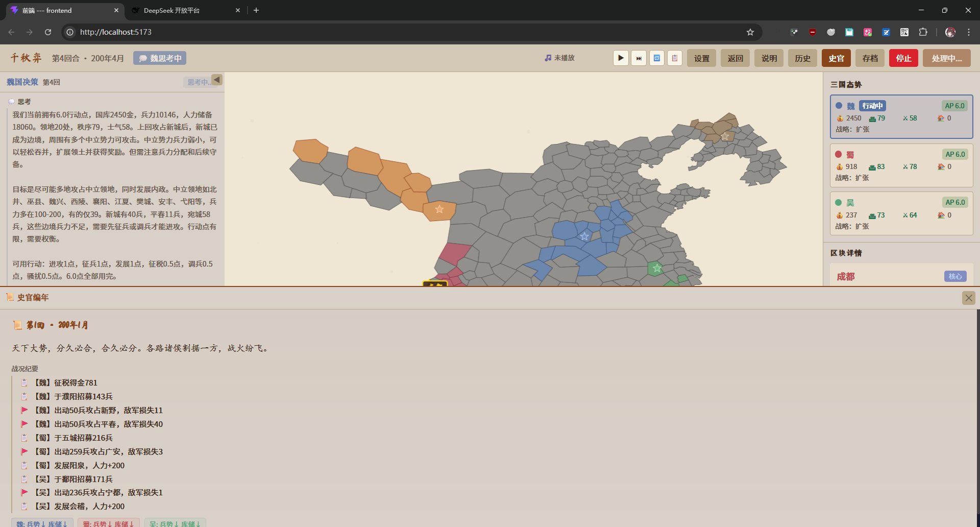
Task: Click the red 停止 stop button
Action: (x=903, y=58)
